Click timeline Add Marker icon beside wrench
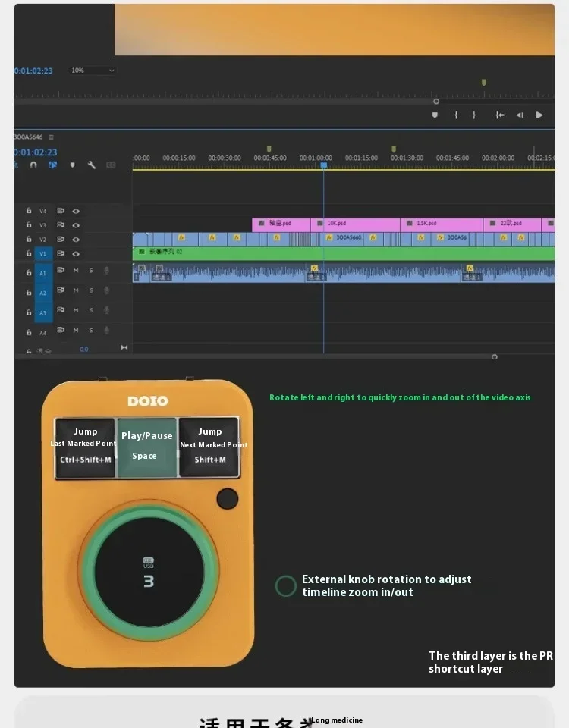Image resolution: width=569 pixels, height=728 pixels. click(73, 165)
